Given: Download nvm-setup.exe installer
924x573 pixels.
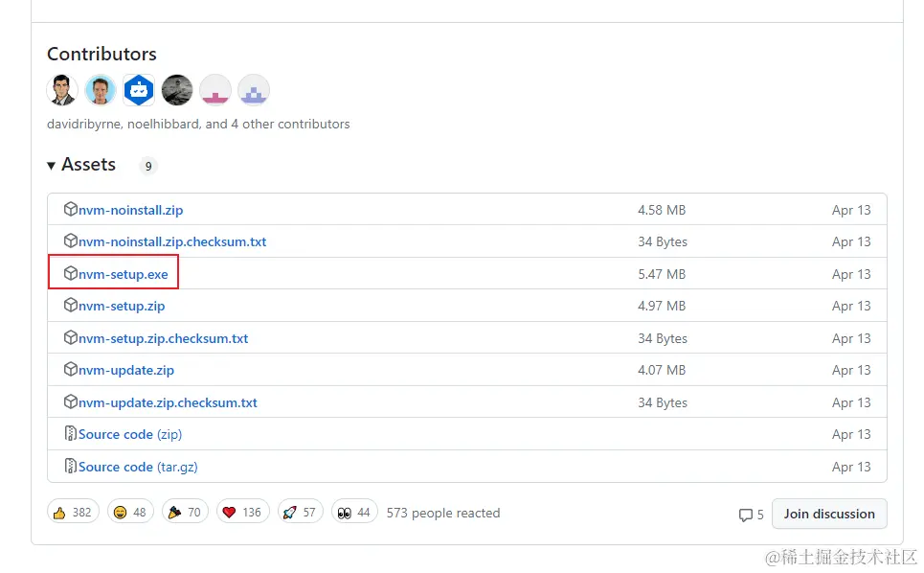Looking at the screenshot, I should click(x=124, y=274).
